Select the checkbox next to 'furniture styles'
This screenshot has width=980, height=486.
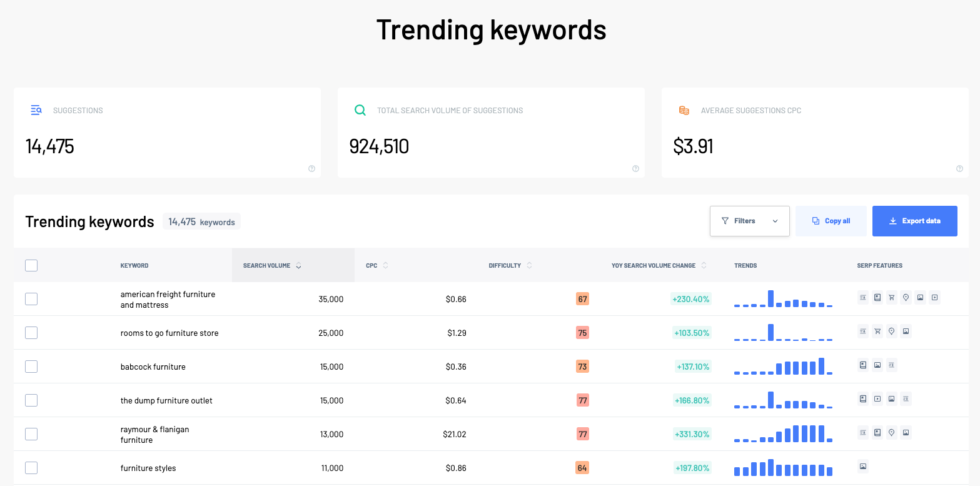(31, 467)
